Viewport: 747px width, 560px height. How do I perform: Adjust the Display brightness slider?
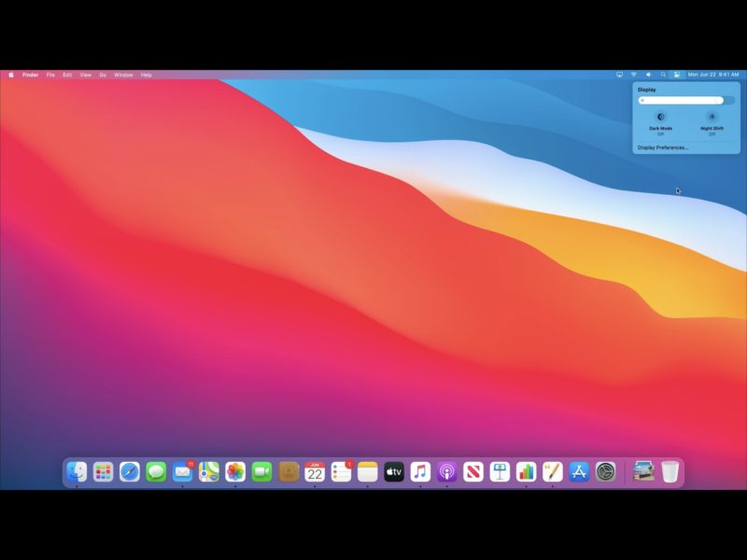(686, 100)
